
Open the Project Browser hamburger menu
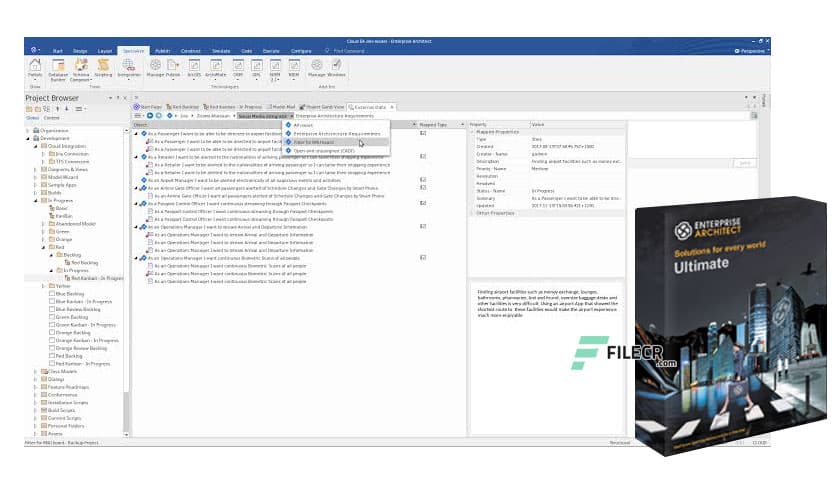[79, 109]
